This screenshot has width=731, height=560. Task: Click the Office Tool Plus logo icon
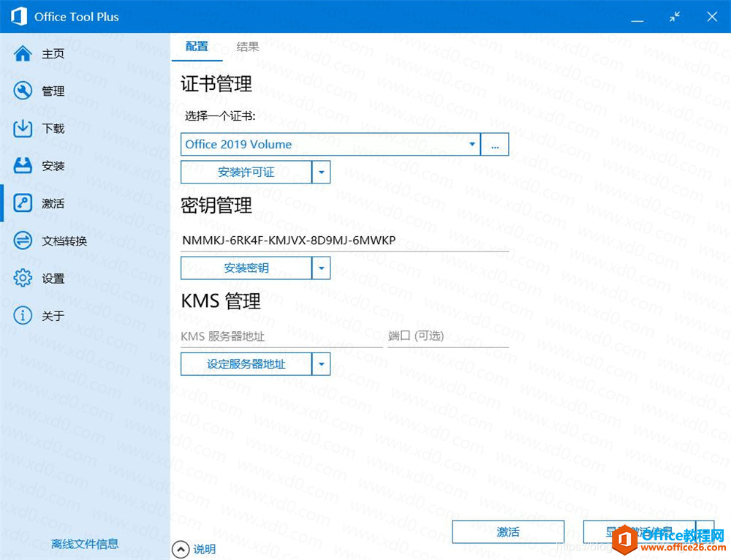[19, 16]
